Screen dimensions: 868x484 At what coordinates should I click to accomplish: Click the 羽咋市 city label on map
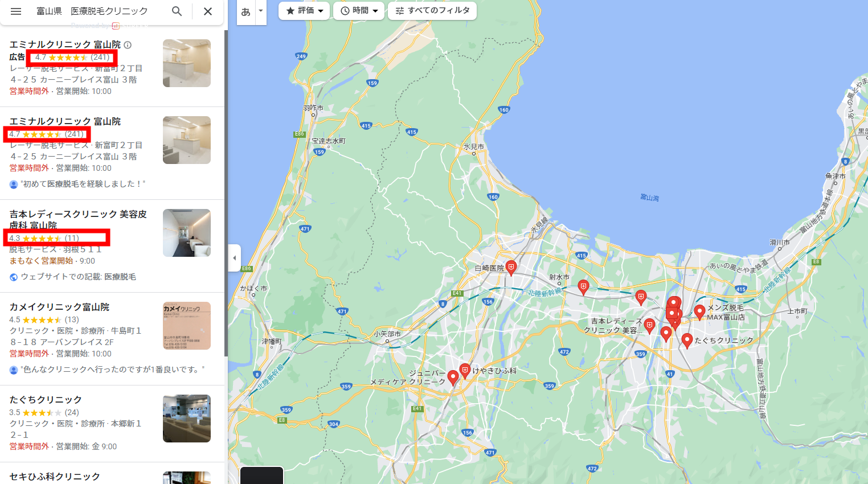[313, 108]
